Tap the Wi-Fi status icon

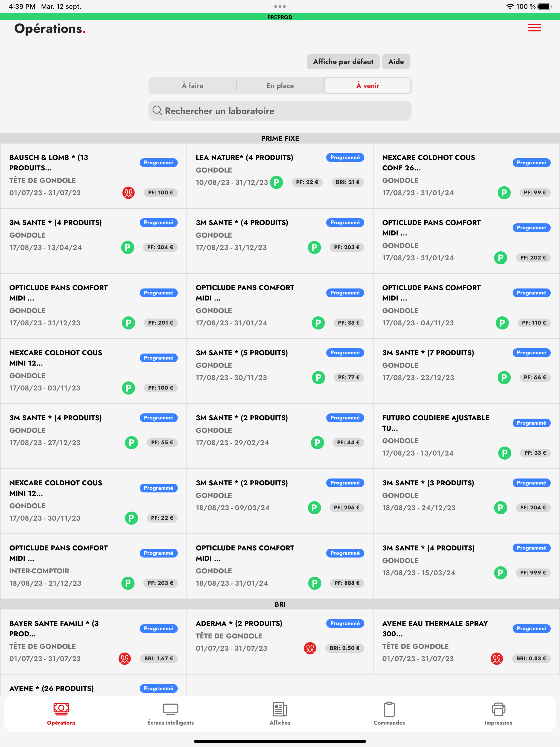(510, 6)
